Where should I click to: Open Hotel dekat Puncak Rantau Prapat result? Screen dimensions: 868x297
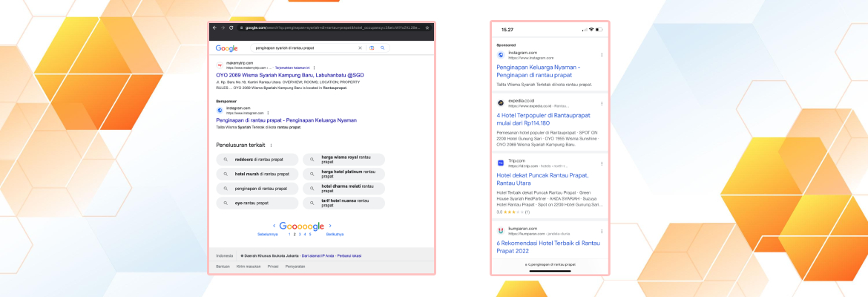point(542,179)
